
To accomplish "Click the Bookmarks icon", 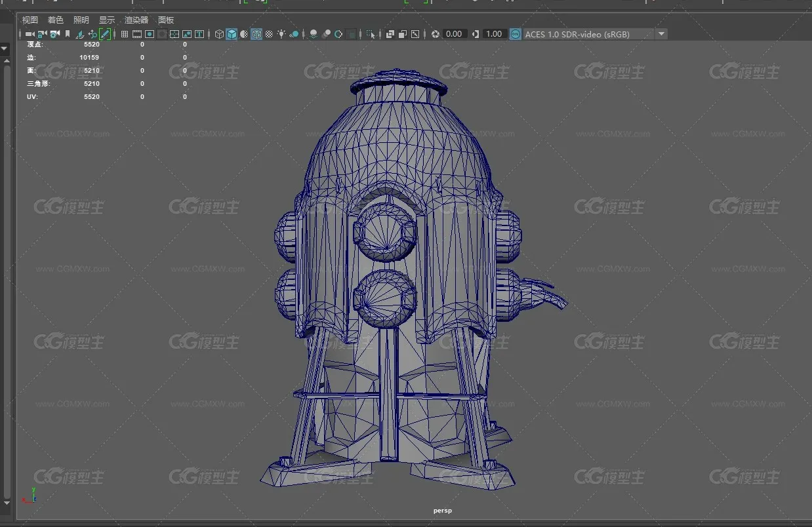I will pos(67,34).
